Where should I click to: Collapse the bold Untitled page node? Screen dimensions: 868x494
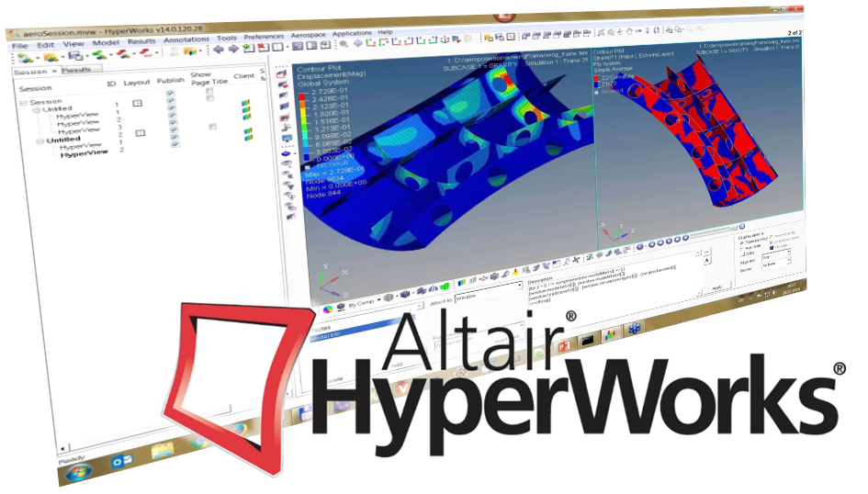coord(39,141)
